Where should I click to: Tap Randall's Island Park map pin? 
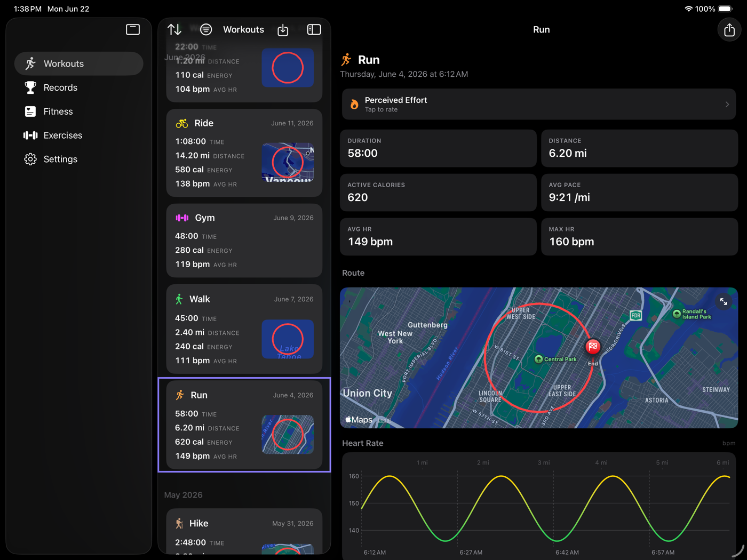click(677, 314)
